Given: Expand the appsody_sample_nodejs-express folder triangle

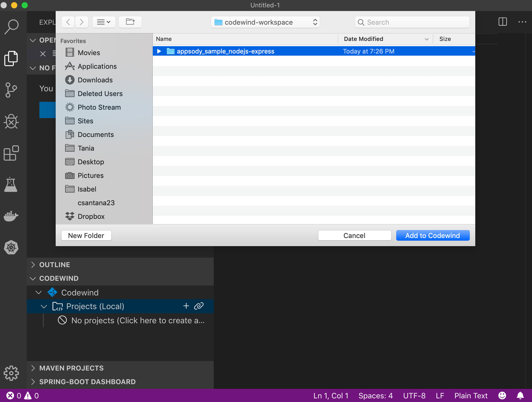Looking at the screenshot, I should coord(159,51).
